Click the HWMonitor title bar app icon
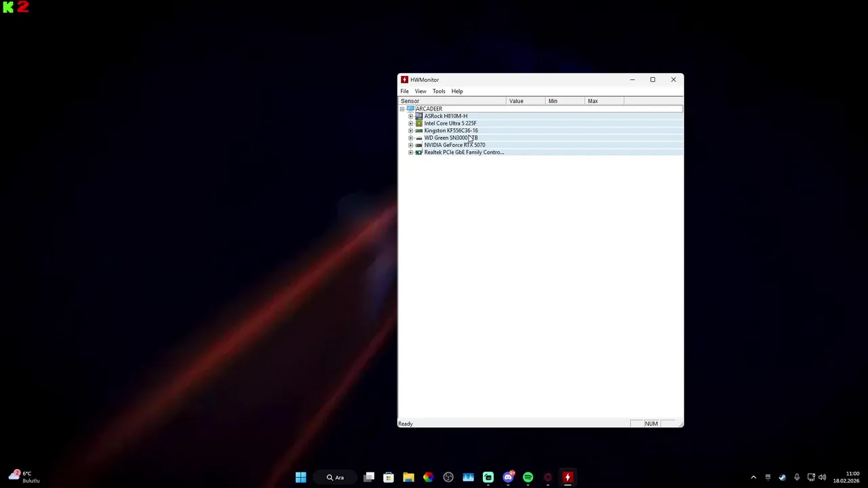 404,79
